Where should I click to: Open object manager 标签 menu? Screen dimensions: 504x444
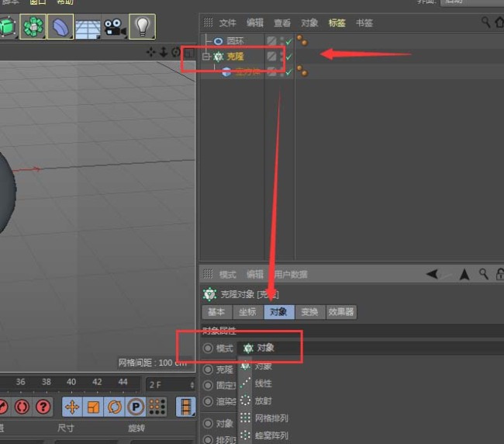pyautogui.click(x=337, y=23)
